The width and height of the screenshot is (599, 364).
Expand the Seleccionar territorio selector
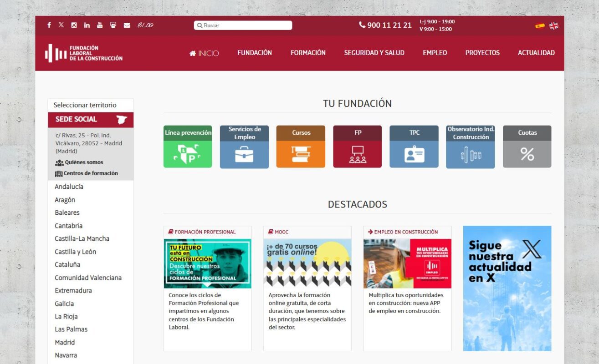coord(91,105)
